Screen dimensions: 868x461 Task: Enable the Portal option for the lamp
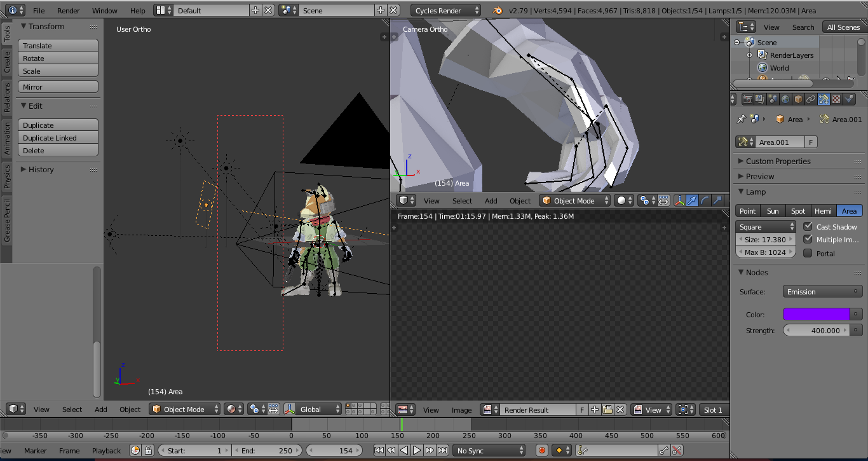[x=809, y=253]
